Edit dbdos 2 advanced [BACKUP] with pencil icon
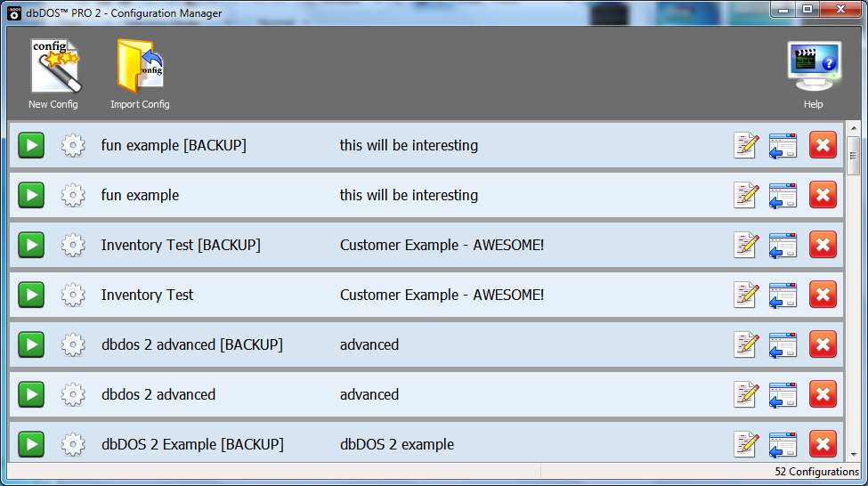 click(x=746, y=344)
